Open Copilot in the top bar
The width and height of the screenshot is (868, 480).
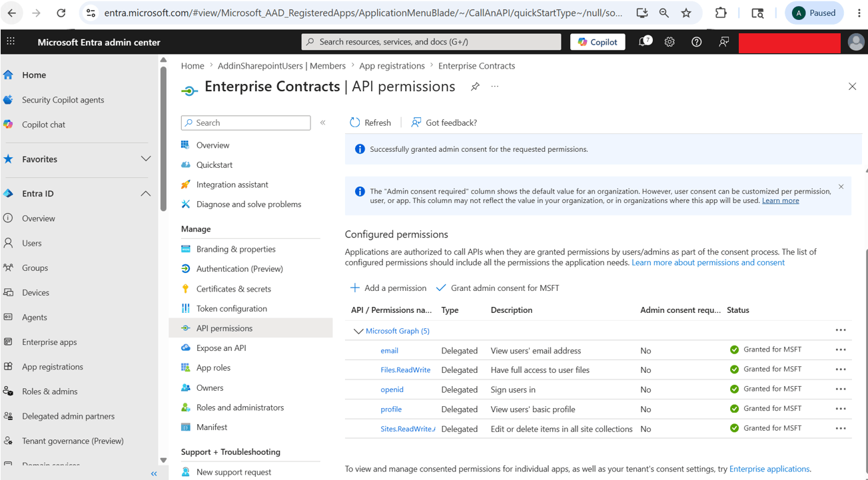click(598, 42)
